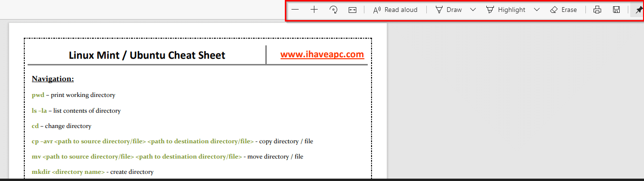644x181 pixels.
Task: Click the 'ls -la' command text
Action: pos(39,110)
